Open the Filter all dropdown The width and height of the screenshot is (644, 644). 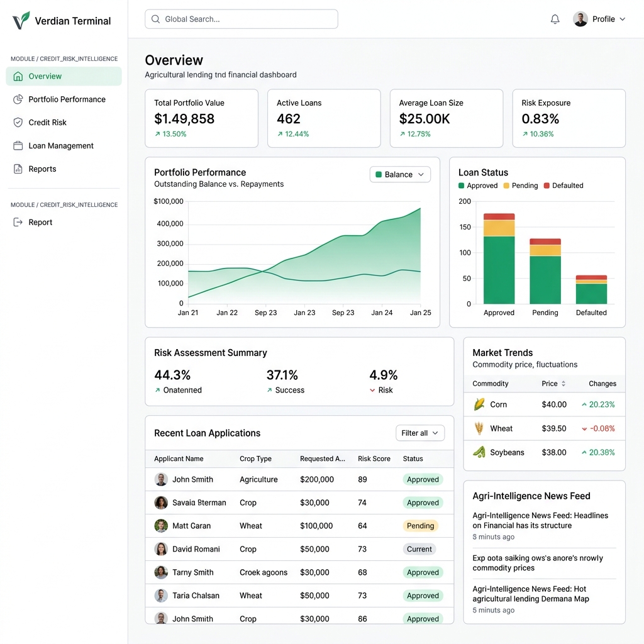[x=419, y=433]
